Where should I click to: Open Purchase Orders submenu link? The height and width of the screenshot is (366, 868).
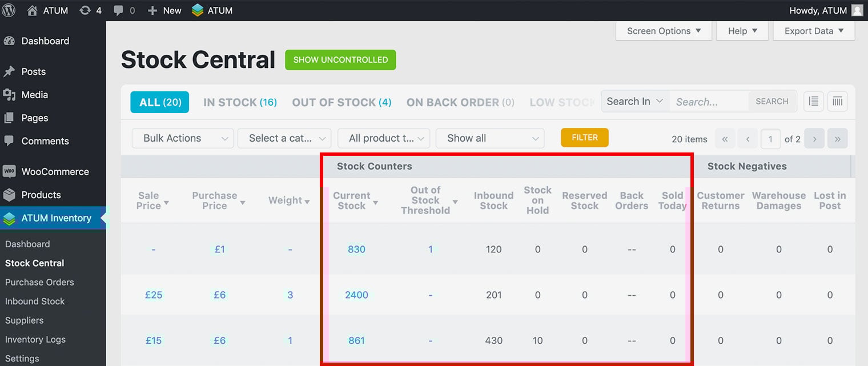click(x=39, y=282)
